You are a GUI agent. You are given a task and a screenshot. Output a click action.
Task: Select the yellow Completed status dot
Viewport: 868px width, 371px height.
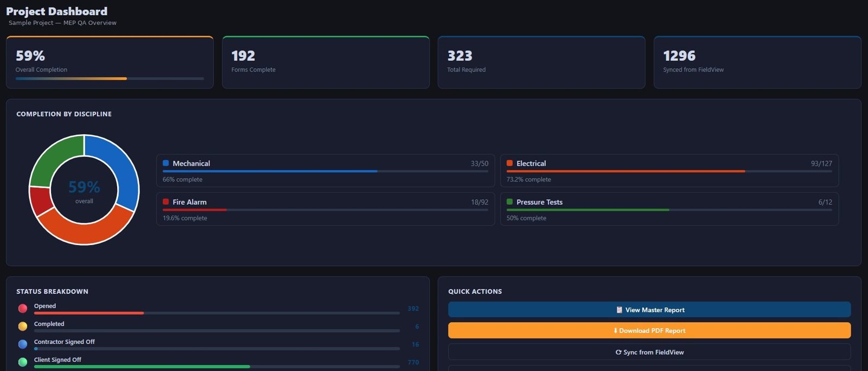(x=23, y=326)
